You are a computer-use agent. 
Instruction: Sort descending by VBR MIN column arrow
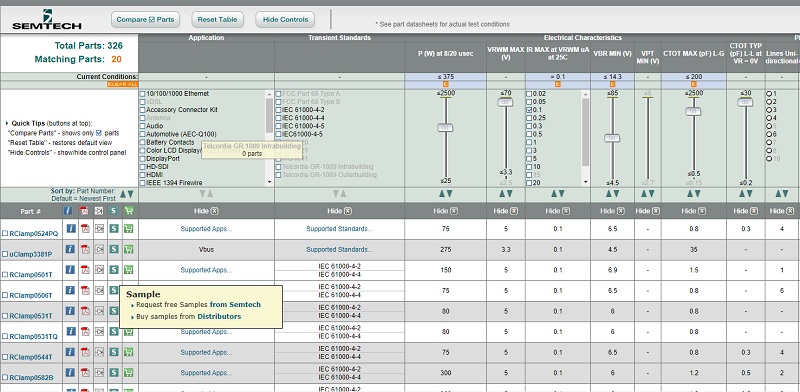tap(616, 194)
